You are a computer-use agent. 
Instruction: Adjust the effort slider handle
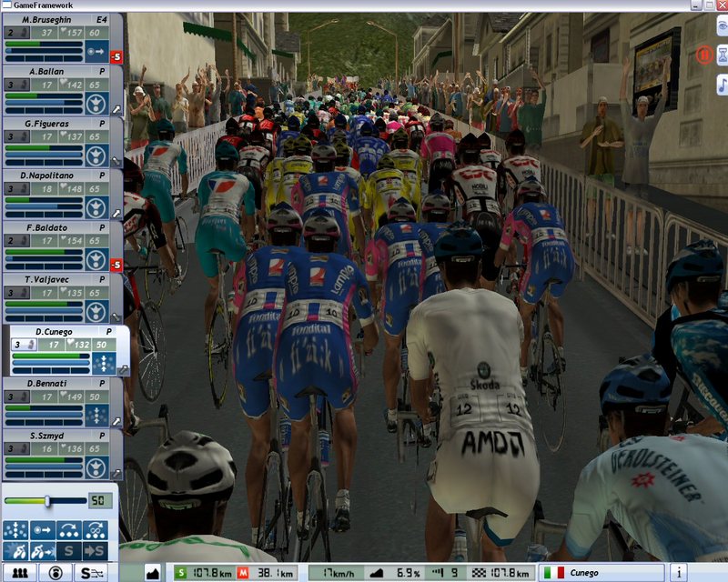pyautogui.click(x=47, y=500)
